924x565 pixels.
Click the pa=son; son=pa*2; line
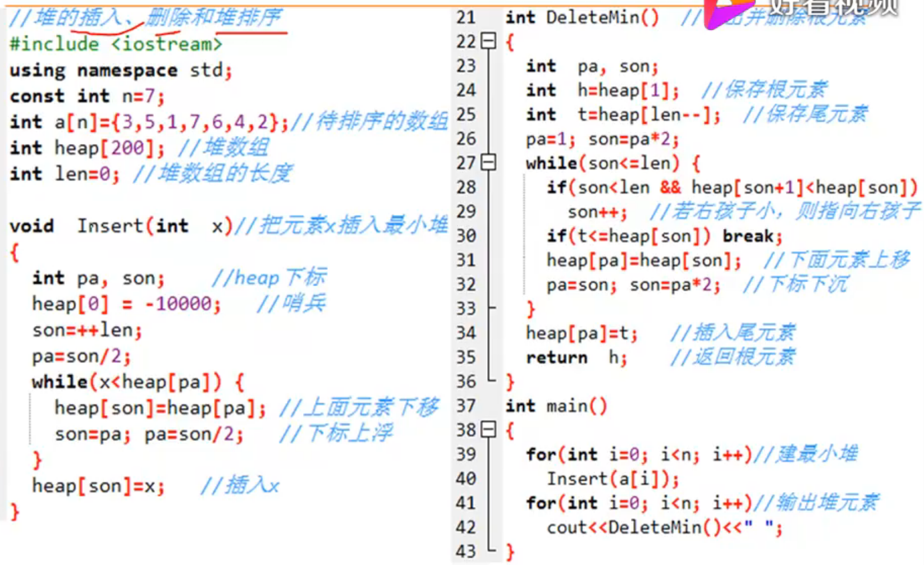coord(633,284)
